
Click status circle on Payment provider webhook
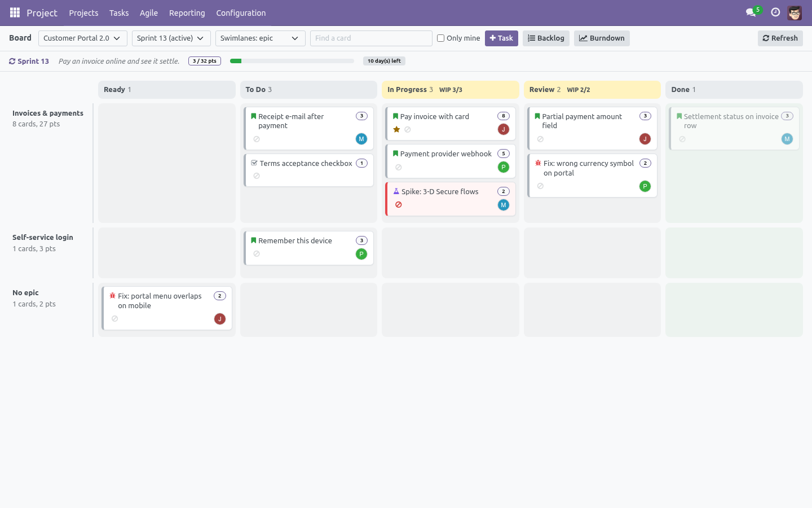click(x=399, y=167)
